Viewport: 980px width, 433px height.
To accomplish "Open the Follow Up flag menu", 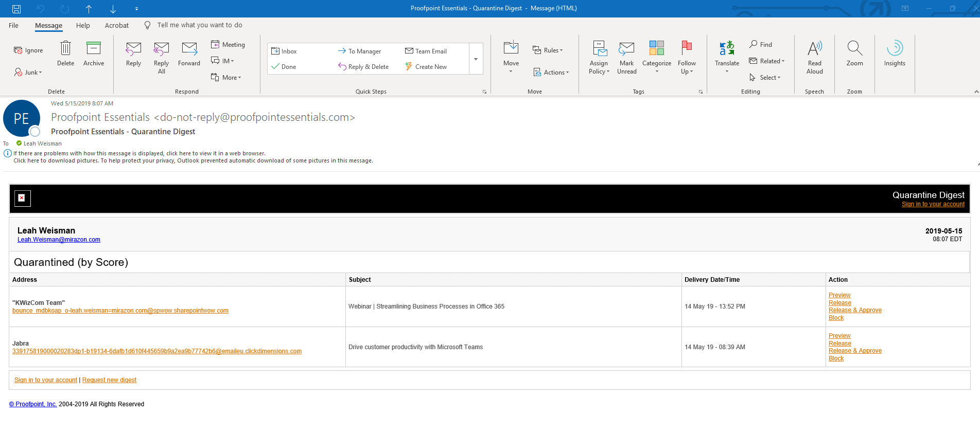I will tap(687, 58).
